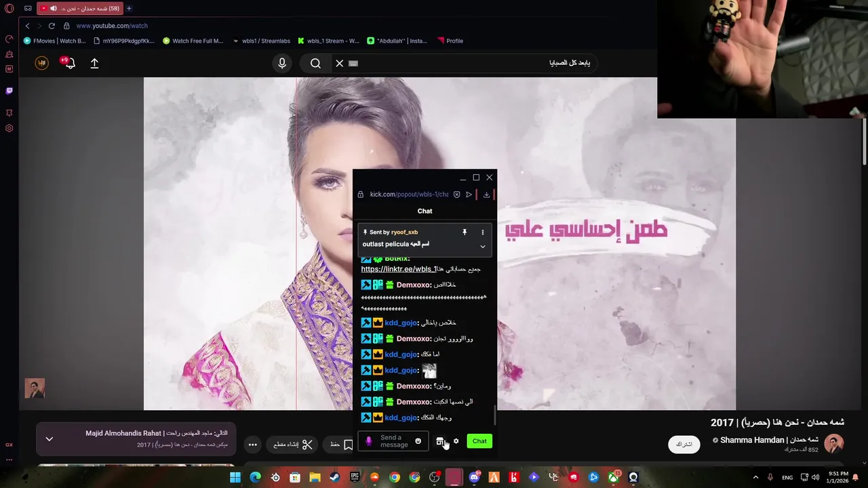Send the message with the green Chat button

(479, 441)
